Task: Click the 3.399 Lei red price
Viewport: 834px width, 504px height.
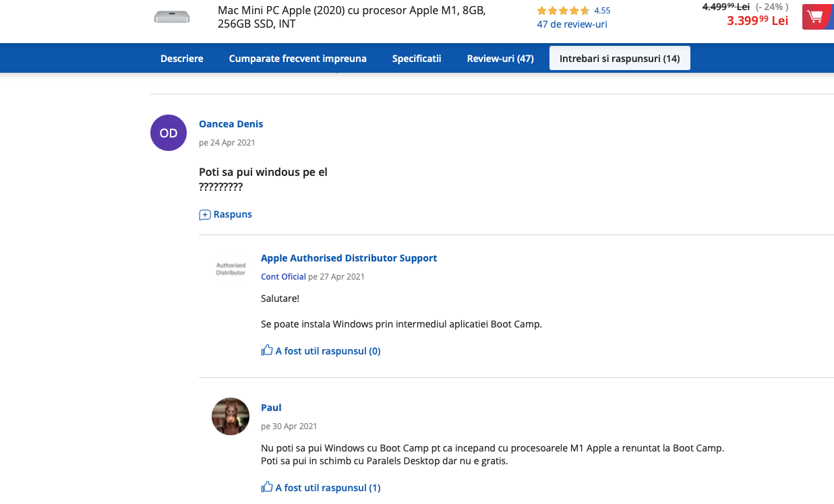Action: pyautogui.click(x=757, y=20)
